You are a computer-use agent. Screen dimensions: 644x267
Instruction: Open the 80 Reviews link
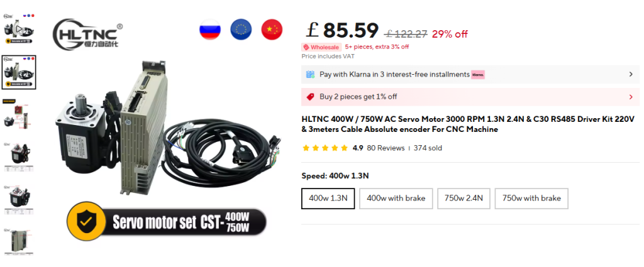point(386,148)
